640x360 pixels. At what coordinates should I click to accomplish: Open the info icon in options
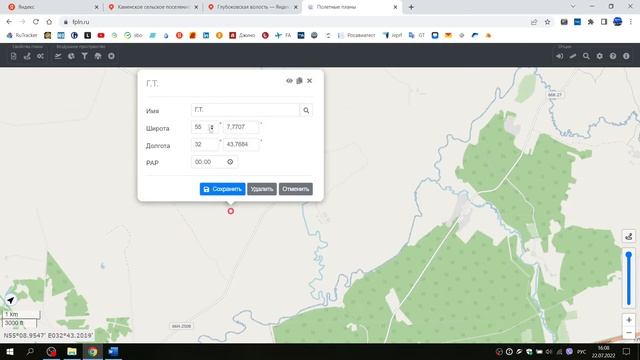tap(626, 56)
